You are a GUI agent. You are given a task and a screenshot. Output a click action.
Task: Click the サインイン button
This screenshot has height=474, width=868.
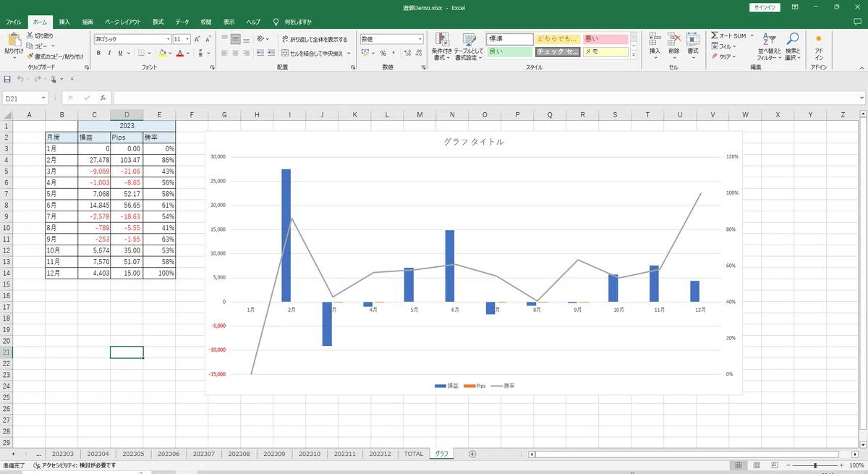763,7
